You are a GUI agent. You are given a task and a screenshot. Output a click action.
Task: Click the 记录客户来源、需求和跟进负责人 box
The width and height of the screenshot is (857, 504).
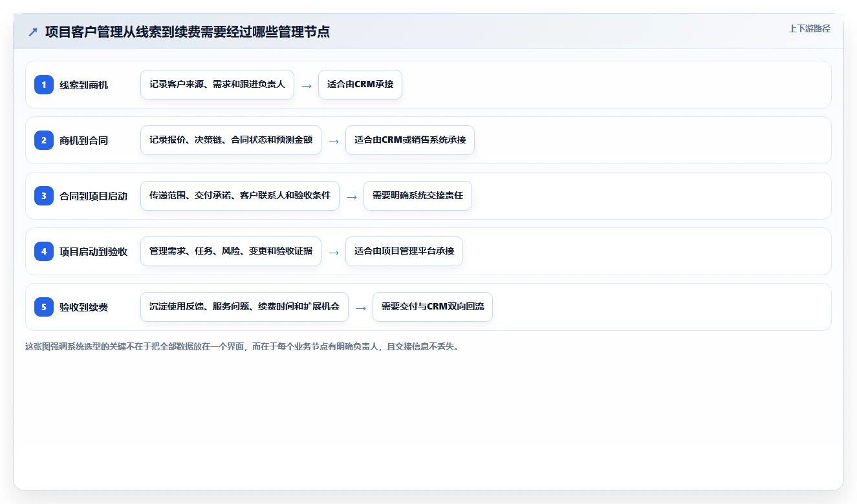point(217,85)
